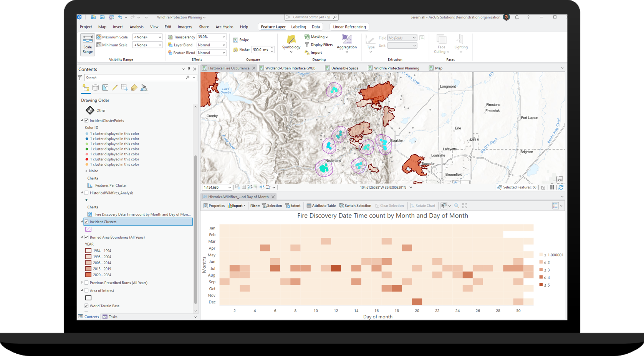Uncheck the World Terrain Base layer
Image resolution: width=644 pixels, height=356 pixels.
tap(86, 306)
